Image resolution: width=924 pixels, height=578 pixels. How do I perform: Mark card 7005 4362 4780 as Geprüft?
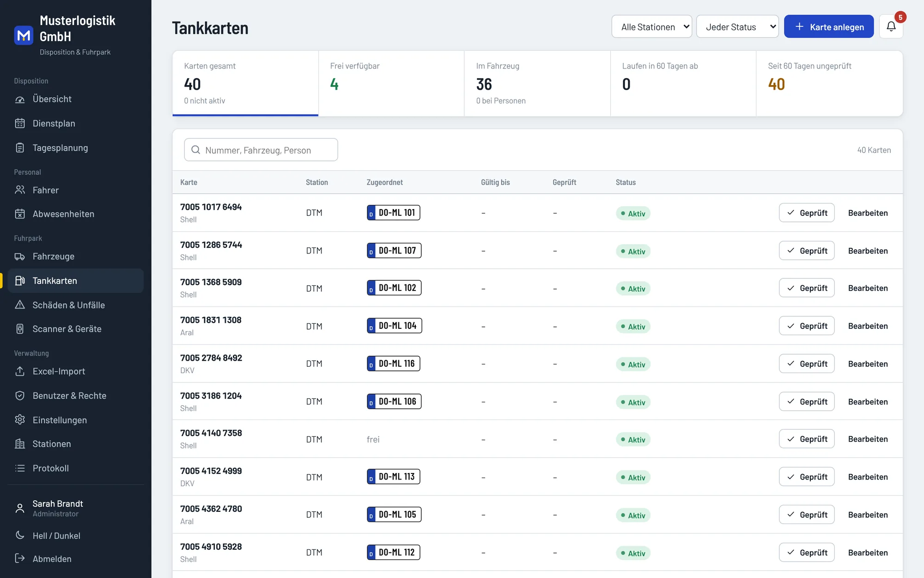807,515
